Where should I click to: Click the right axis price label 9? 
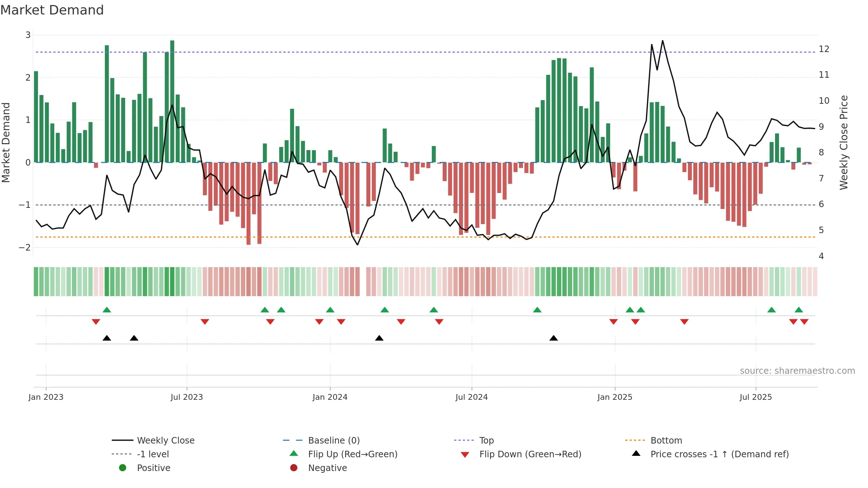821,127
